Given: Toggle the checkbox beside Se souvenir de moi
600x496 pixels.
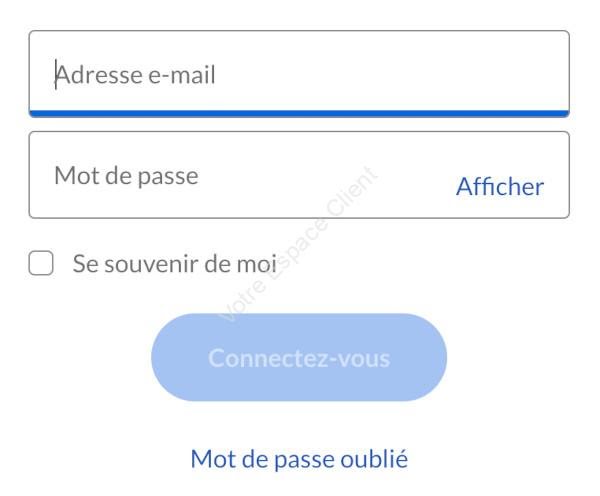Looking at the screenshot, I should coord(41,264).
